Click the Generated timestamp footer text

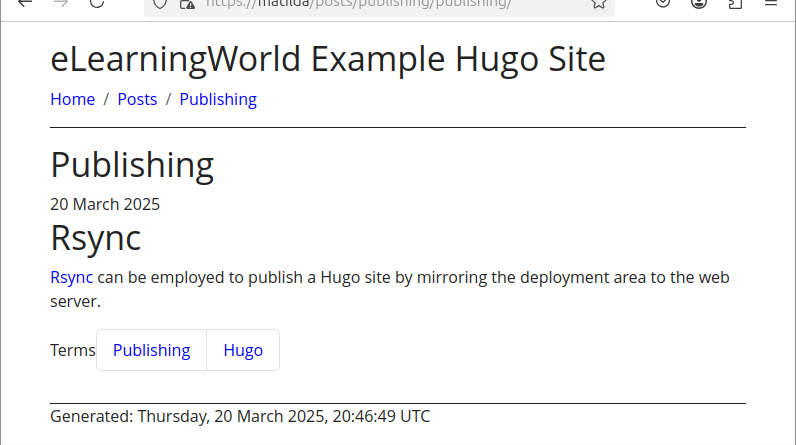(x=240, y=416)
